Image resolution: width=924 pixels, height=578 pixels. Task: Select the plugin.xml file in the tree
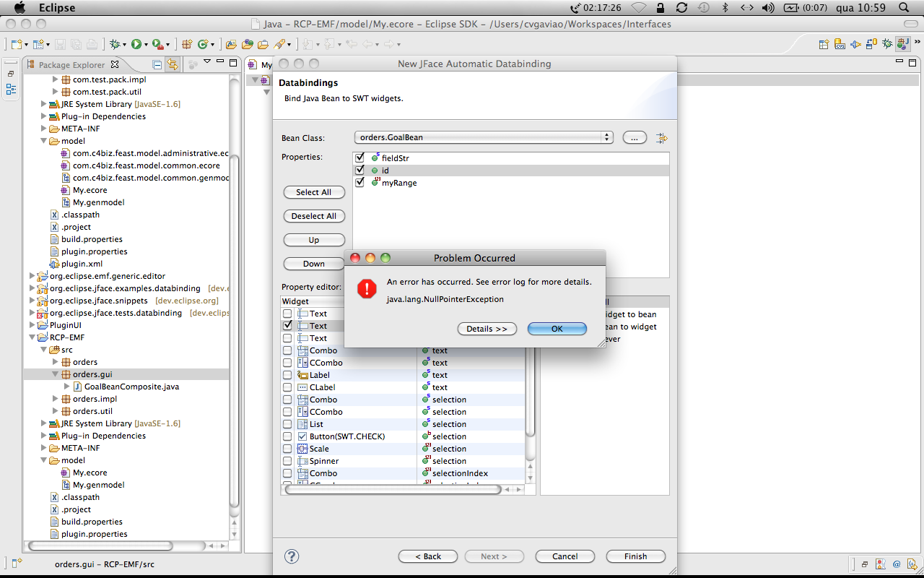82,264
